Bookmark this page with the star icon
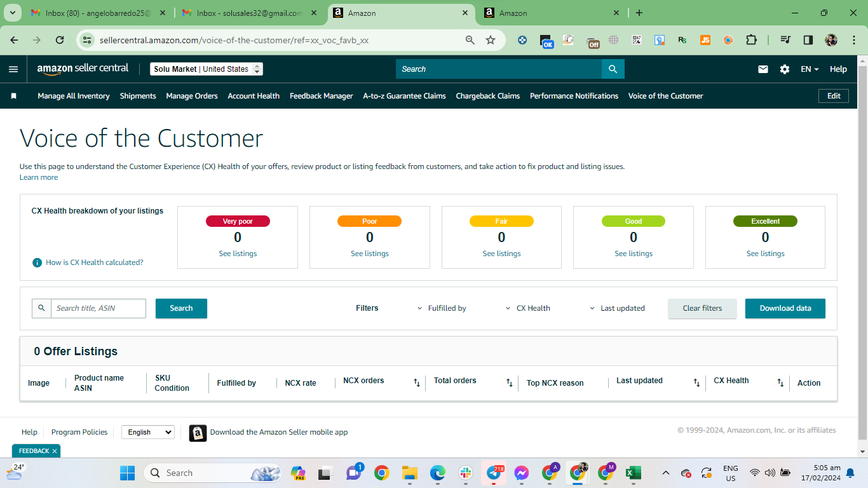 tap(491, 40)
